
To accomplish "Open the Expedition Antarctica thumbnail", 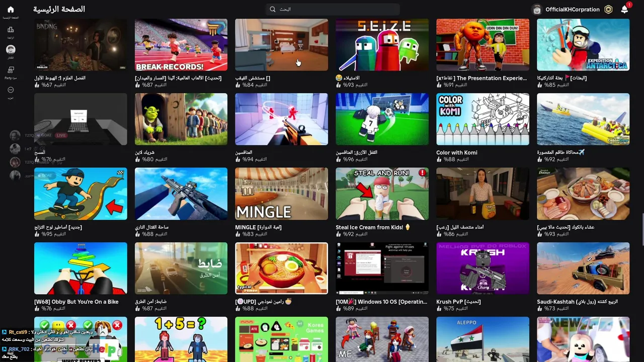I will (583, 45).
